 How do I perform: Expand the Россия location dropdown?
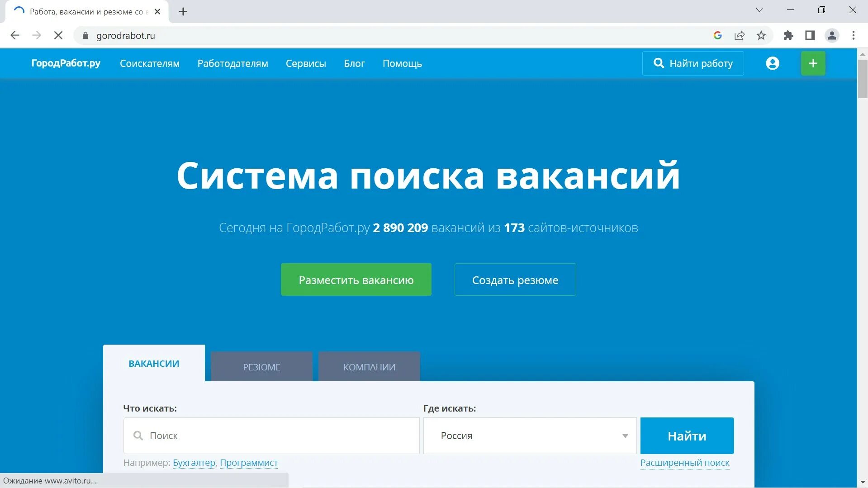pyautogui.click(x=530, y=436)
